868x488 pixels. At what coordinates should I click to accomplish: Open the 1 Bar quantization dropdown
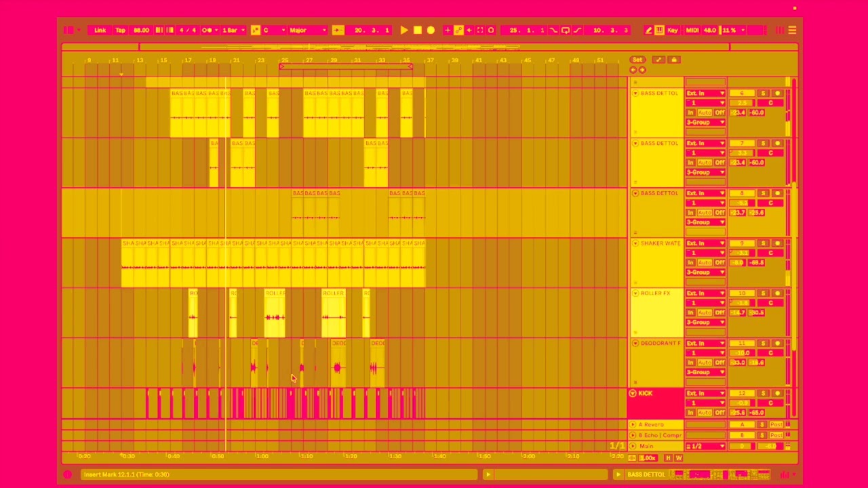(x=233, y=30)
